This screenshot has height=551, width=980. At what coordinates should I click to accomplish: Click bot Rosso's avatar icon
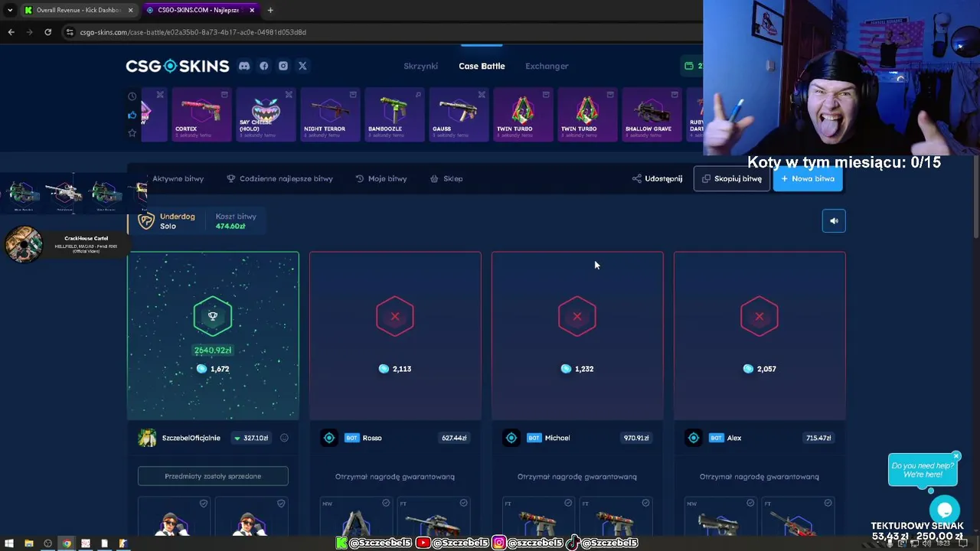pyautogui.click(x=329, y=438)
